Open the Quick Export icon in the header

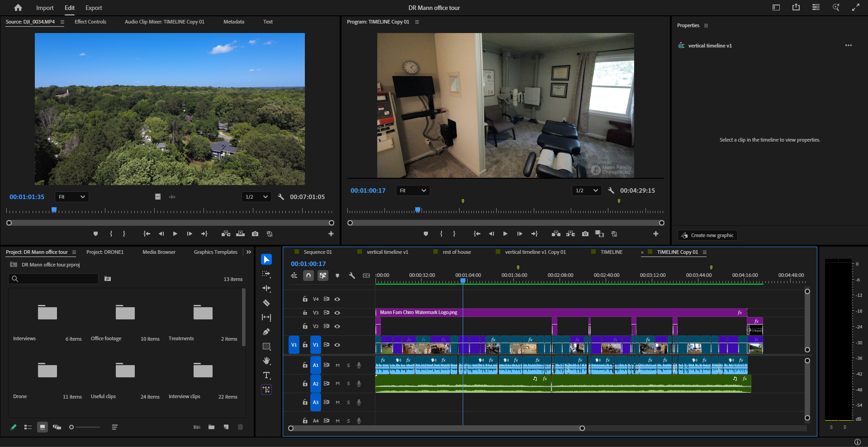click(x=796, y=7)
